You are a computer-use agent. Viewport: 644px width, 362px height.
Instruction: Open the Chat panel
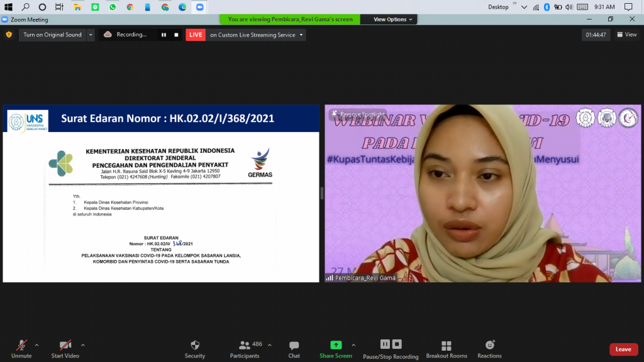click(294, 349)
